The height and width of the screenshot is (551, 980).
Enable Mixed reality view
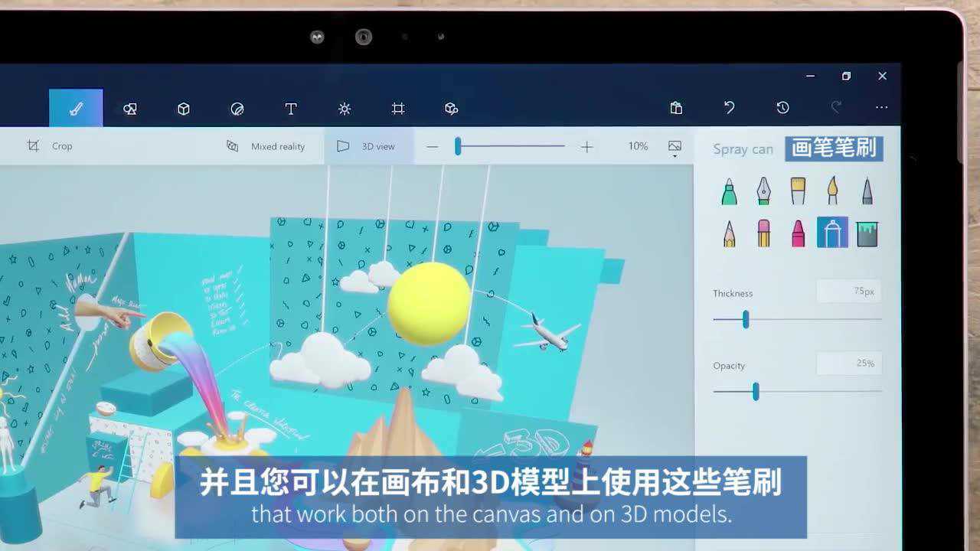(267, 146)
